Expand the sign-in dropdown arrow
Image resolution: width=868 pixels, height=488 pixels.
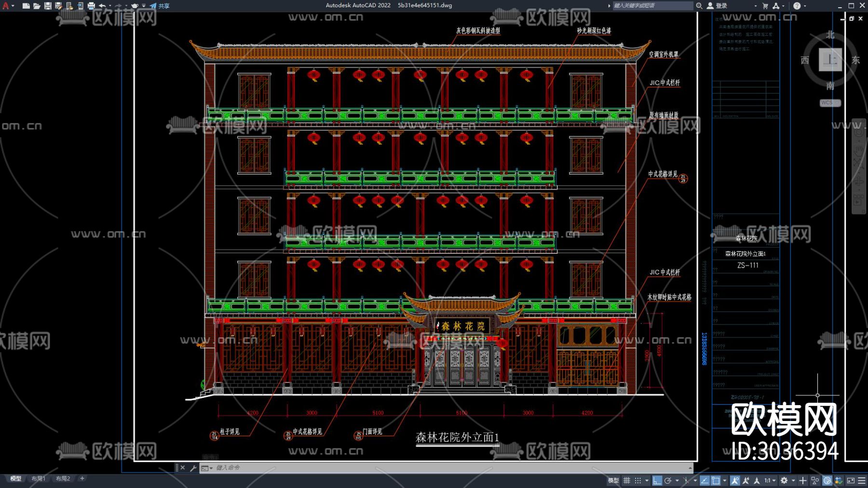(x=755, y=6)
